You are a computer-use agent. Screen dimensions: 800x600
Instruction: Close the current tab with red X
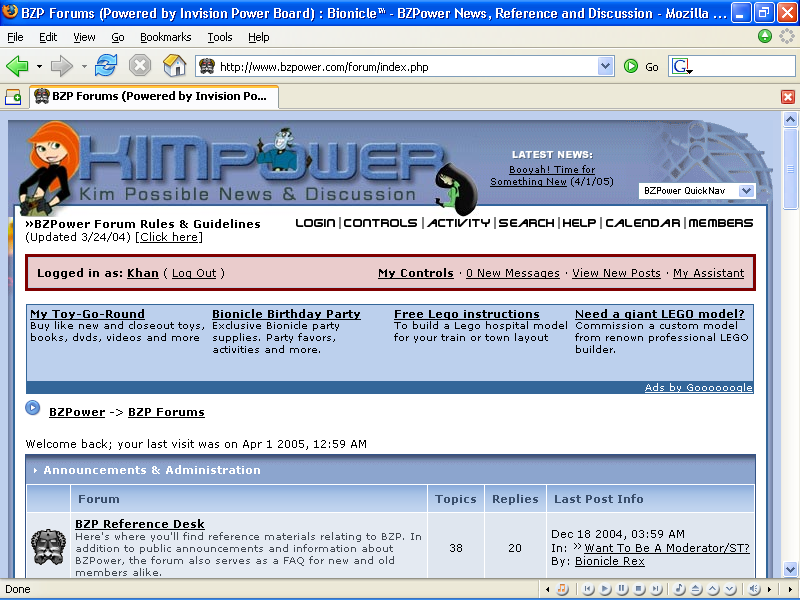[788, 97]
